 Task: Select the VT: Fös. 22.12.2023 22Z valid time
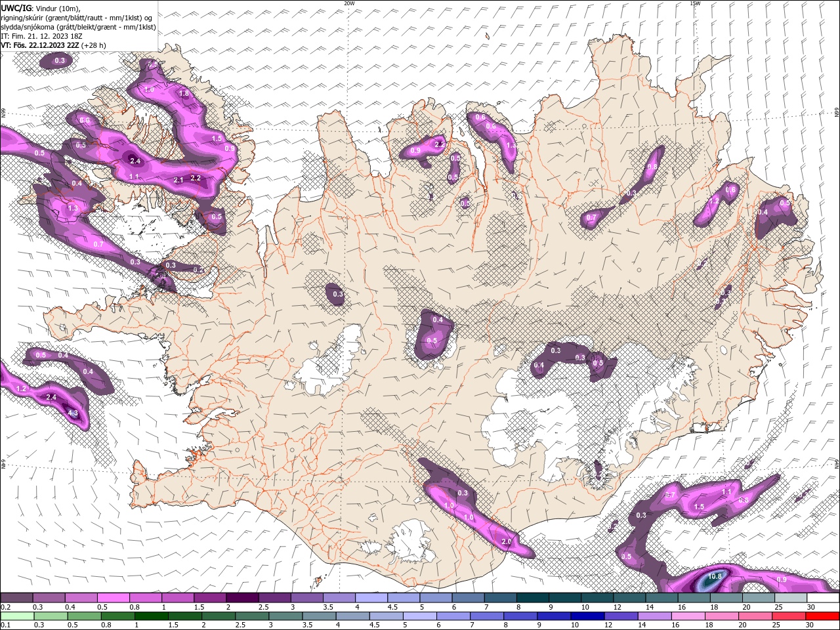40,45
